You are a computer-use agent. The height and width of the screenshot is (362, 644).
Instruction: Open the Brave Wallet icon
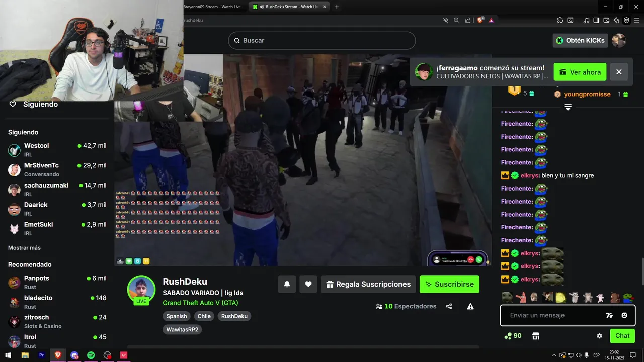point(606,20)
